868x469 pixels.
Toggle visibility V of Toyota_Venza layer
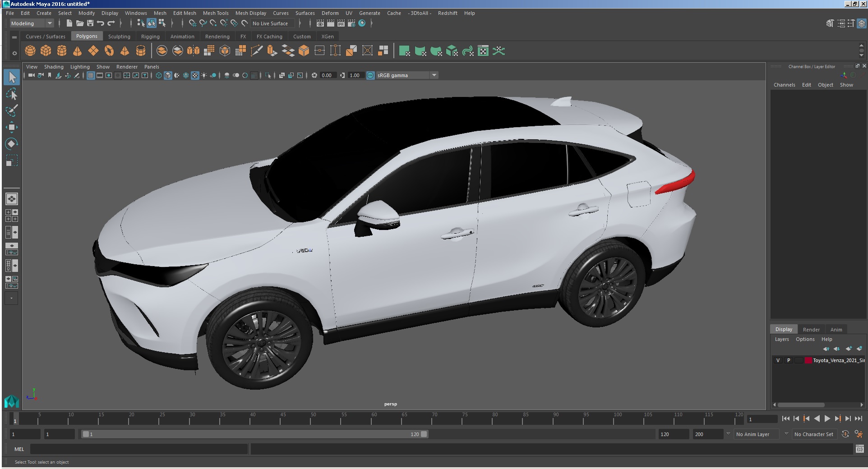pos(778,360)
